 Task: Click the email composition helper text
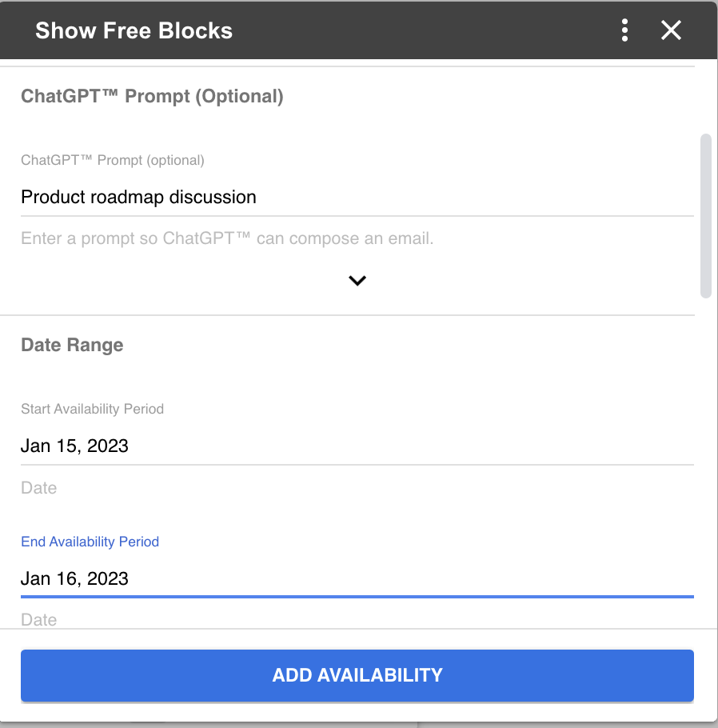coord(226,238)
